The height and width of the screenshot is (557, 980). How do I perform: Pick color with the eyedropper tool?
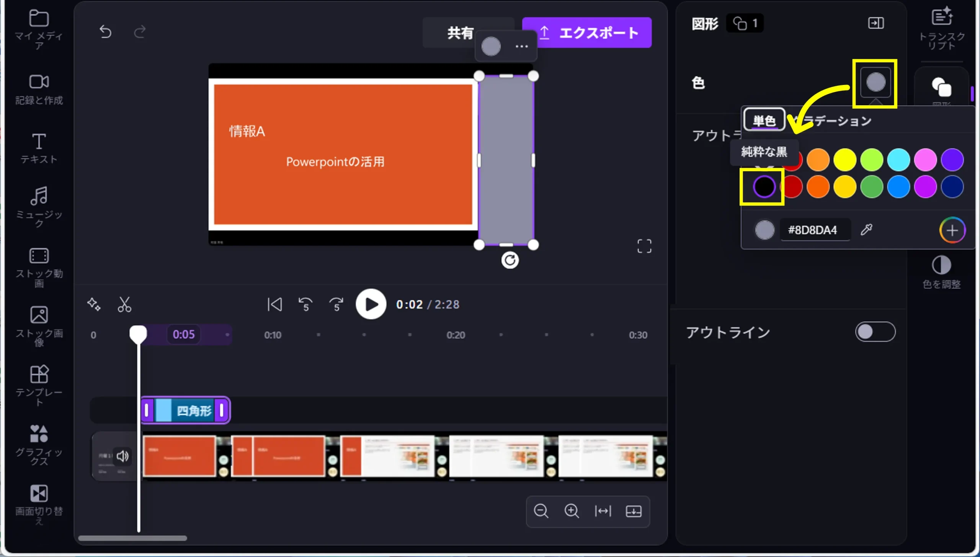pyautogui.click(x=866, y=230)
